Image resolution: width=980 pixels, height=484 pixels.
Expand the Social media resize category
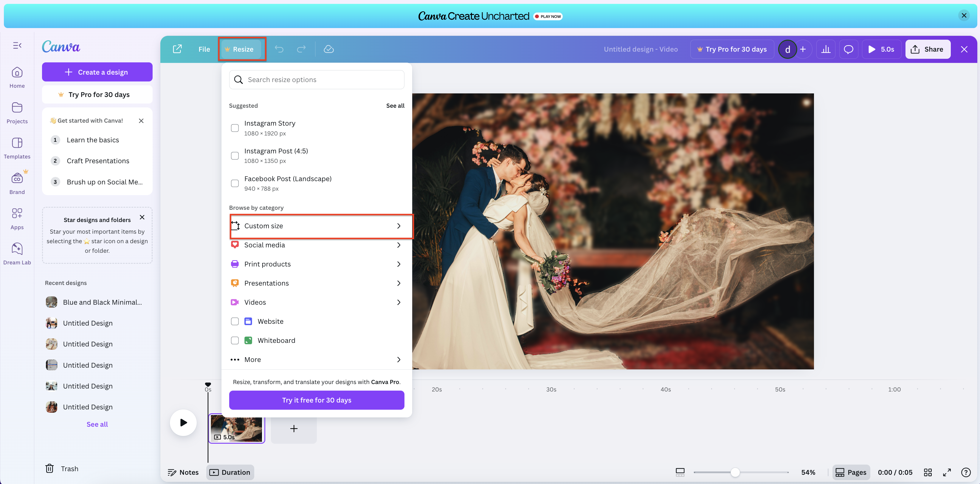pos(317,245)
